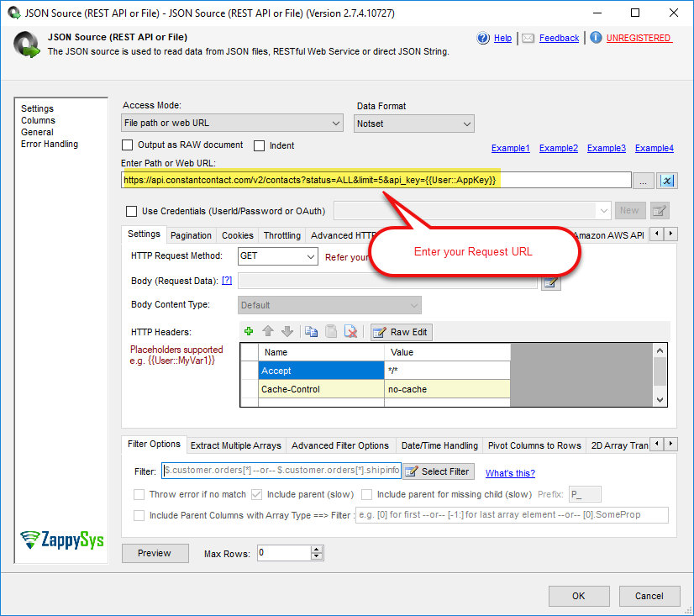Viewport: 694px width, 616px height.
Task: Click the edit connection icon next to New
Action: click(660, 211)
